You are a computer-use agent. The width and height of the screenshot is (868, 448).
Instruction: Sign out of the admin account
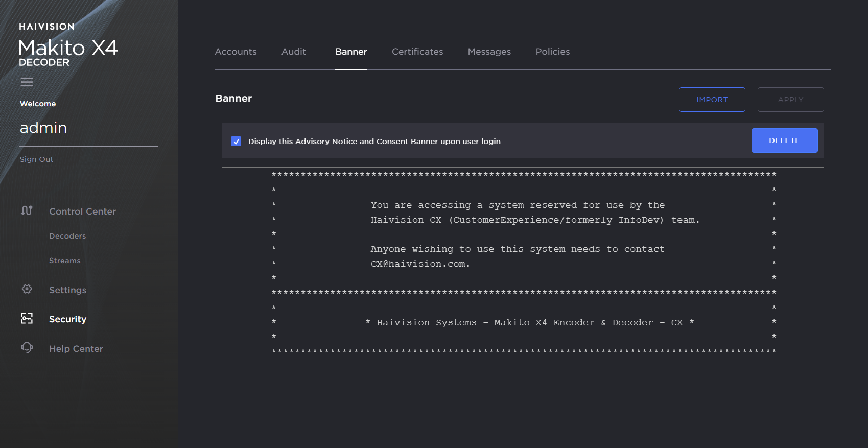coord(36,159)
